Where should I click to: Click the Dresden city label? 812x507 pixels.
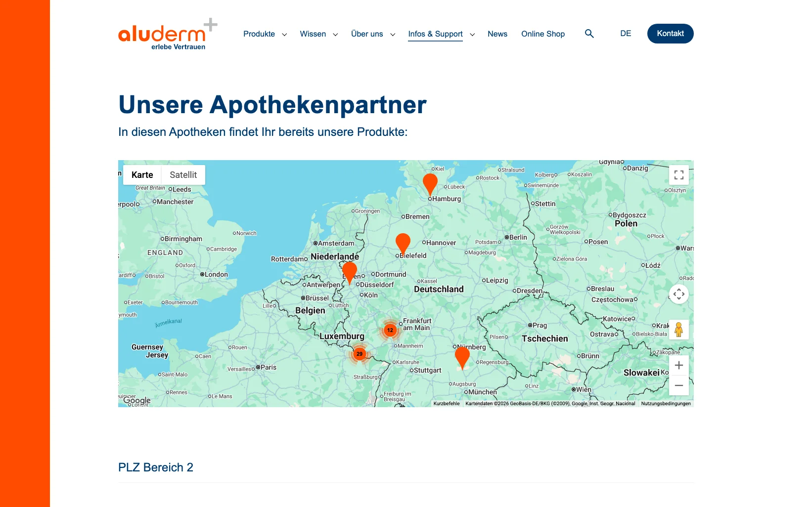[x=530, y=291]
